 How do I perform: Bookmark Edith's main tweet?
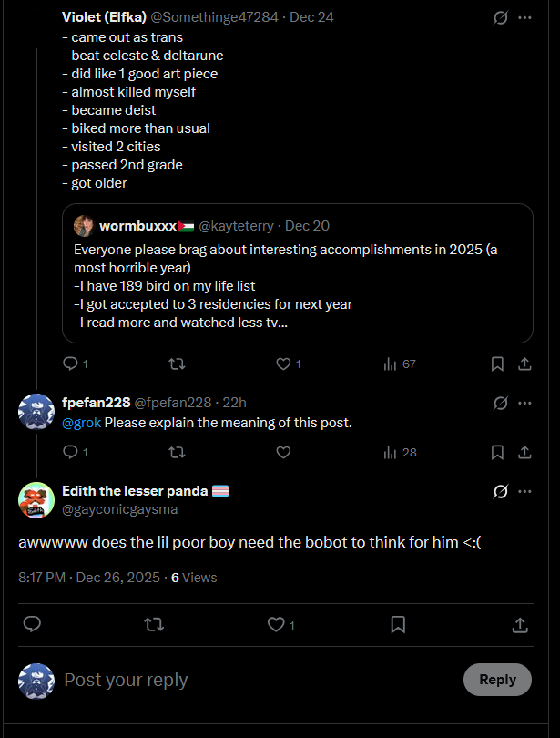click(398, 625)
